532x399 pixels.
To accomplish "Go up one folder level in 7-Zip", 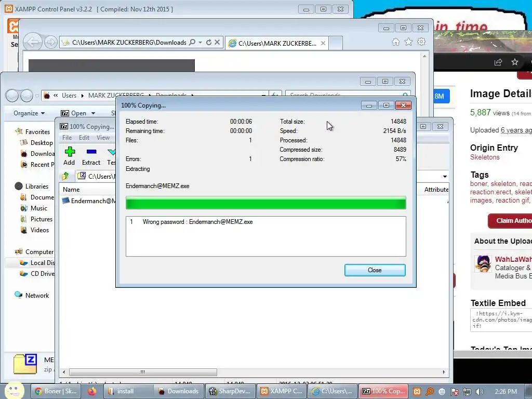I will (x=65, y=176).
